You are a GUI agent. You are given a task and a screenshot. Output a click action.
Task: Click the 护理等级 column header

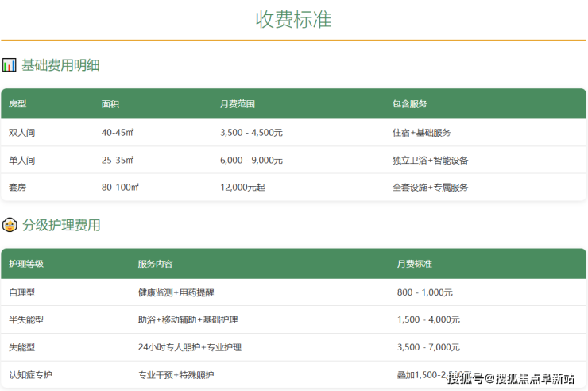(x=26, y=264)
